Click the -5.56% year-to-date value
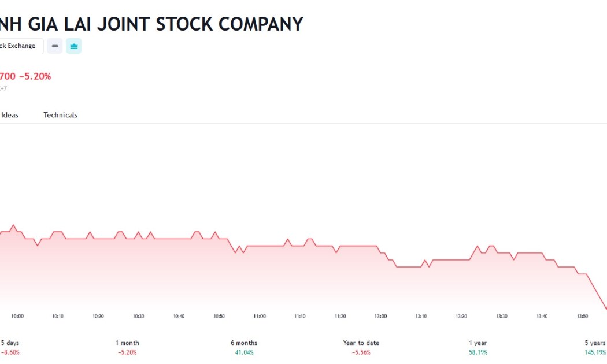Image resolution: width=607 pixels, height=364 pixels. (x=361, y=352)
